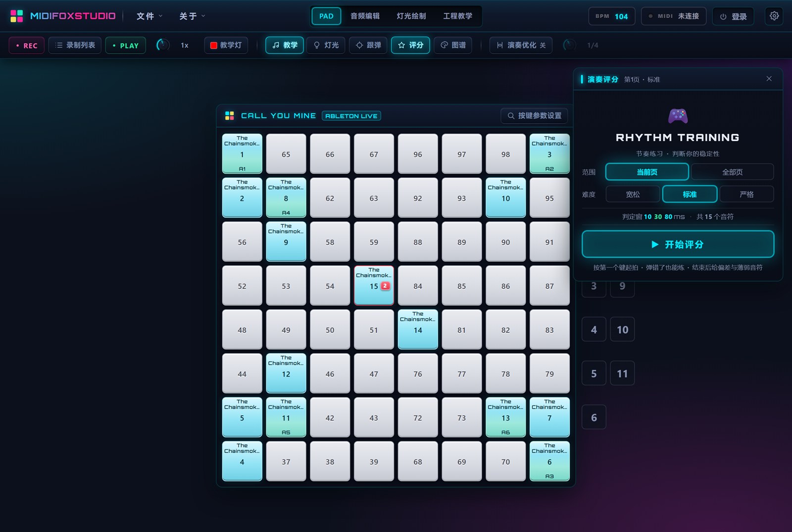Close the 演奏评分 panel
The image size is (792, 532).
769,79
